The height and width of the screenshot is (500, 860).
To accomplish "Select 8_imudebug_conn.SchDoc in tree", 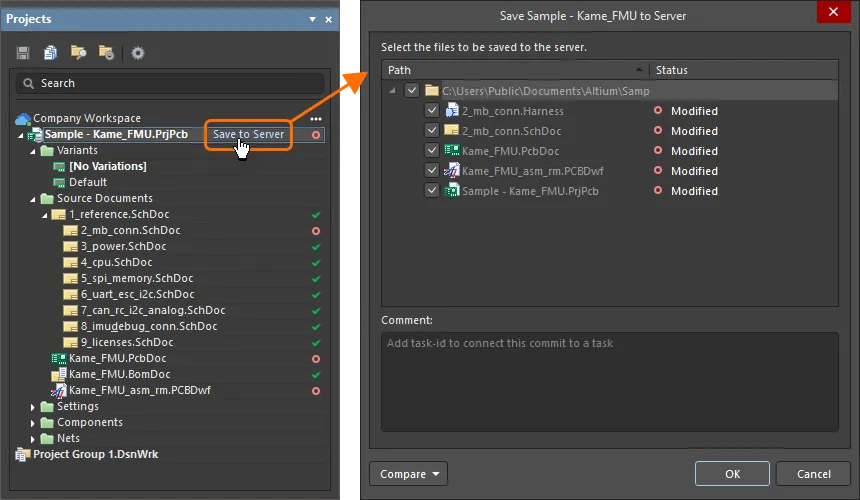I will (x=149, y=326).
